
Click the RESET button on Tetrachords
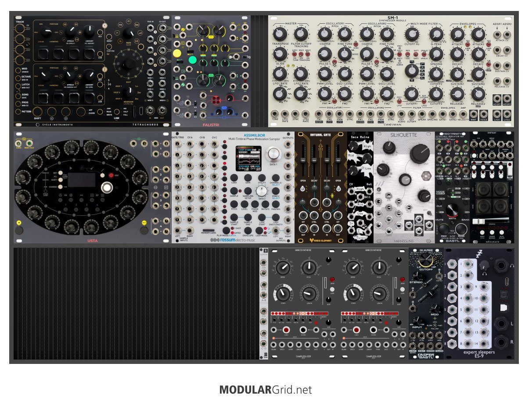pyautogui.click(x=109, y=37)
